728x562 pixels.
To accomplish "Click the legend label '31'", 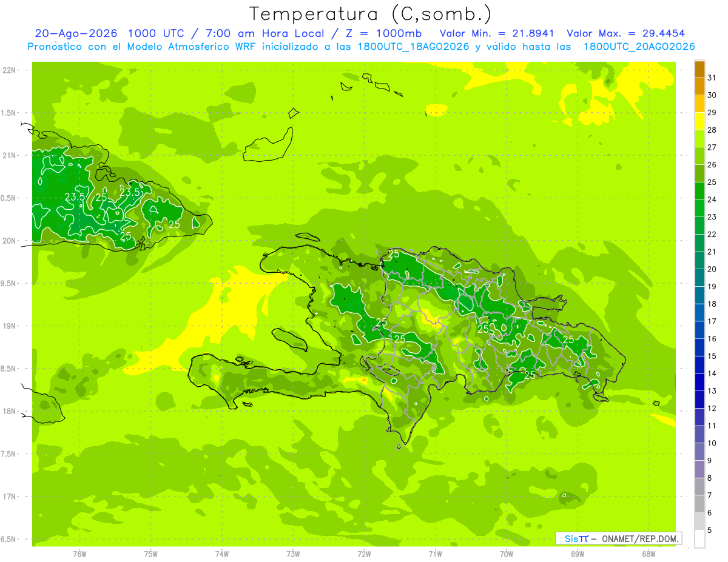I will 712,78.
